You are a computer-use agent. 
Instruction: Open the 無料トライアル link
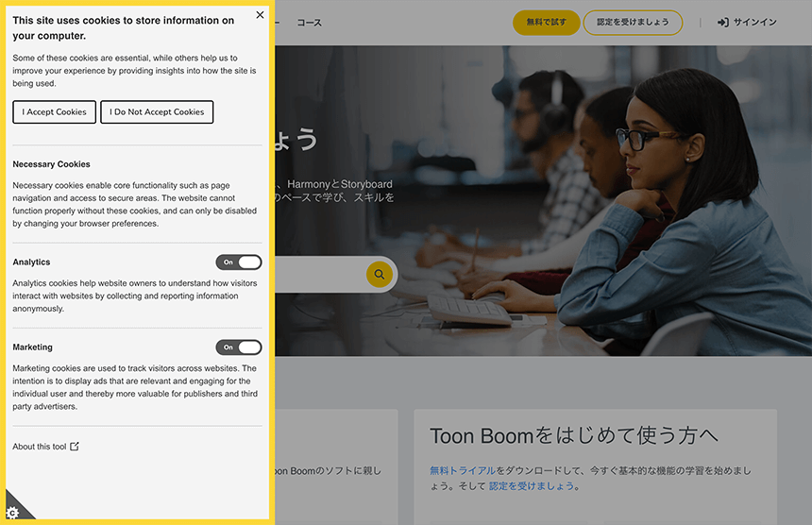coord(462,470)
